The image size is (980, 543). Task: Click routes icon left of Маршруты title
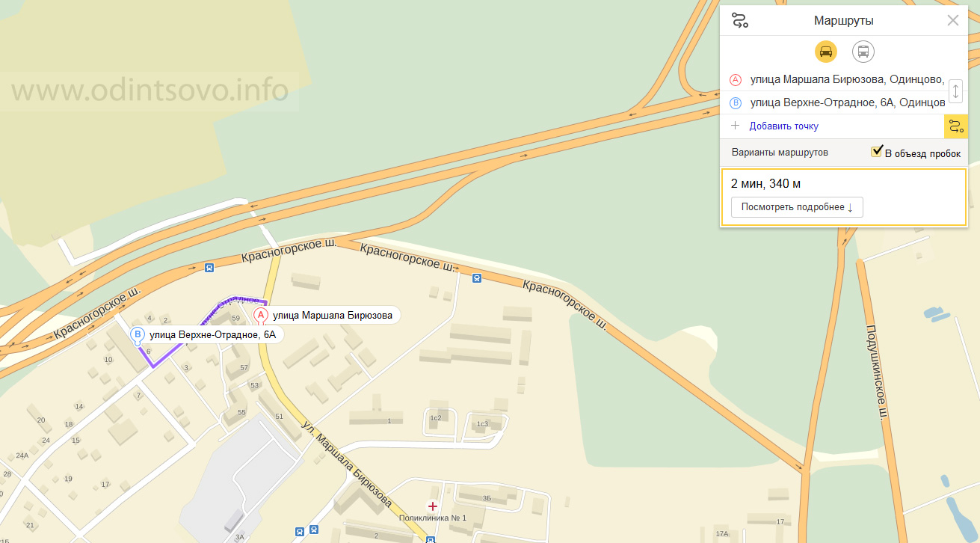click(739, 21)
